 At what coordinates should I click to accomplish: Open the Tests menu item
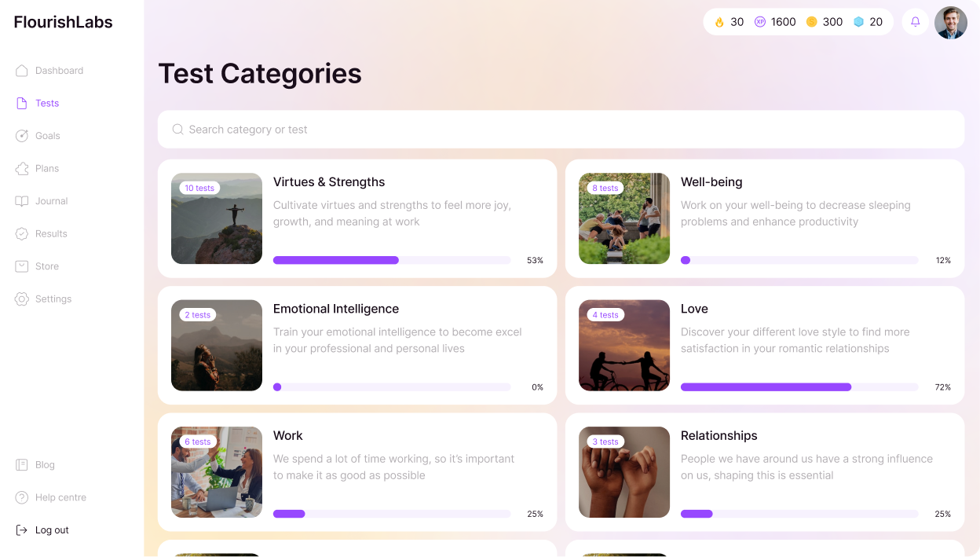pyautogui.click(x=46, y=104)
